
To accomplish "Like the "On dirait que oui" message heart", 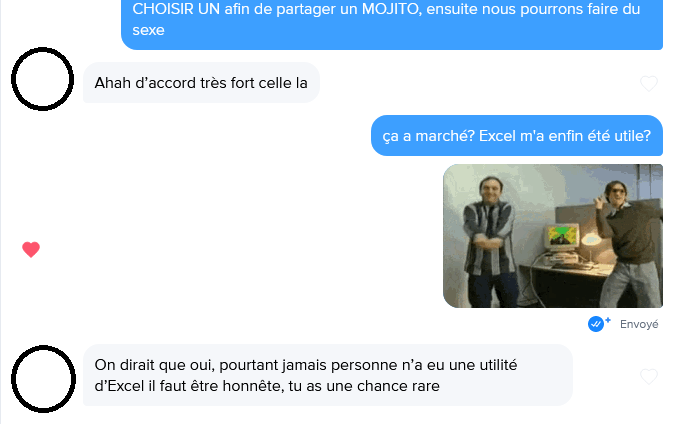I will coord(649,376).
